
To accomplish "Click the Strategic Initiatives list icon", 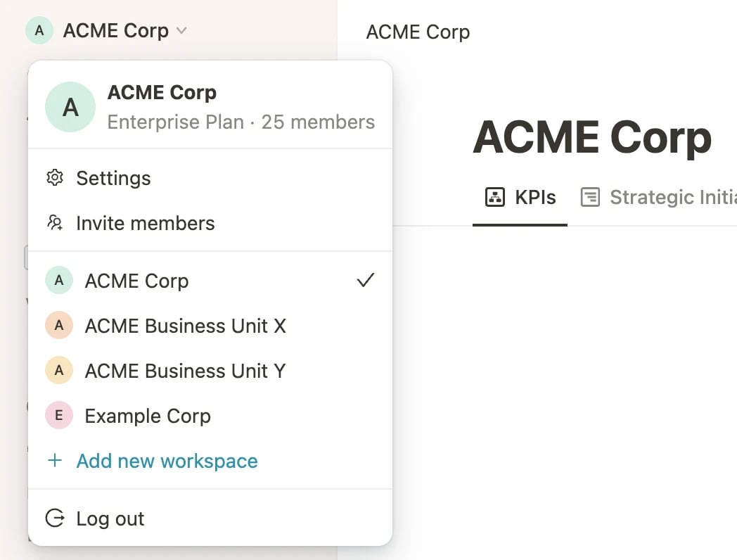I will coord(590,197).
